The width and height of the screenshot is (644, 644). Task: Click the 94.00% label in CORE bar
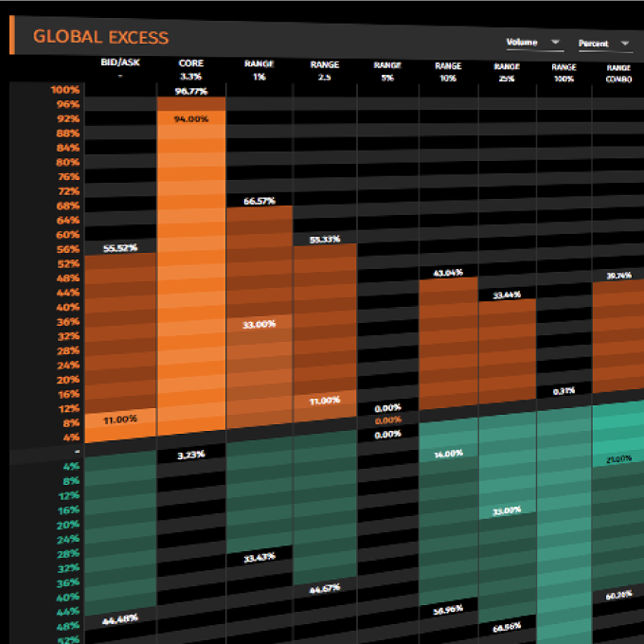pos(191,119)
